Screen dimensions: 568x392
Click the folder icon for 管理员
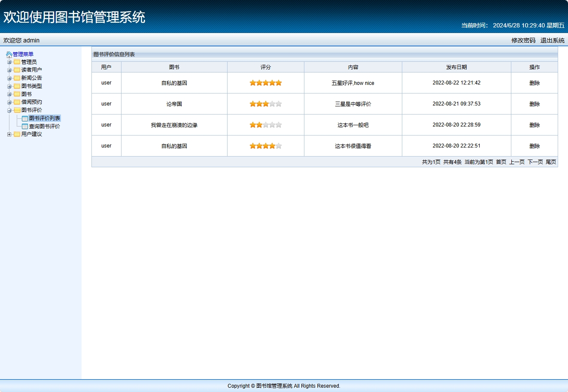tap(16, 61)
